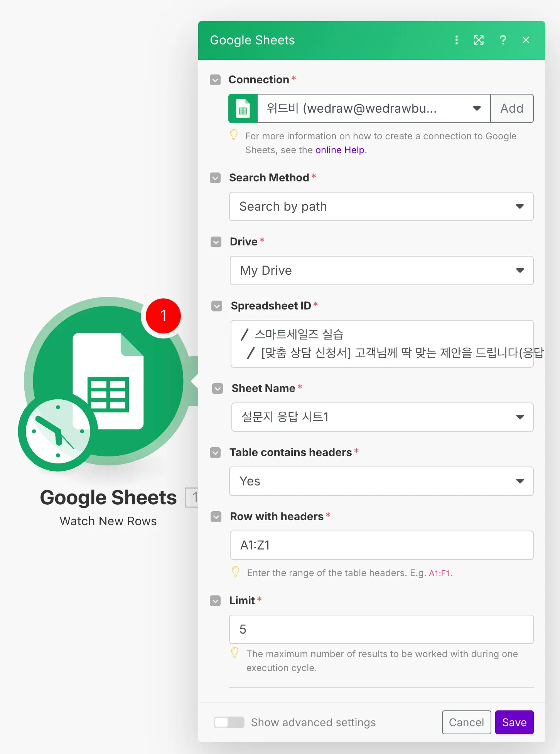Screen dimensions: 560x754
Task: Open the My Drive dropdown
Action: [382, 270]
